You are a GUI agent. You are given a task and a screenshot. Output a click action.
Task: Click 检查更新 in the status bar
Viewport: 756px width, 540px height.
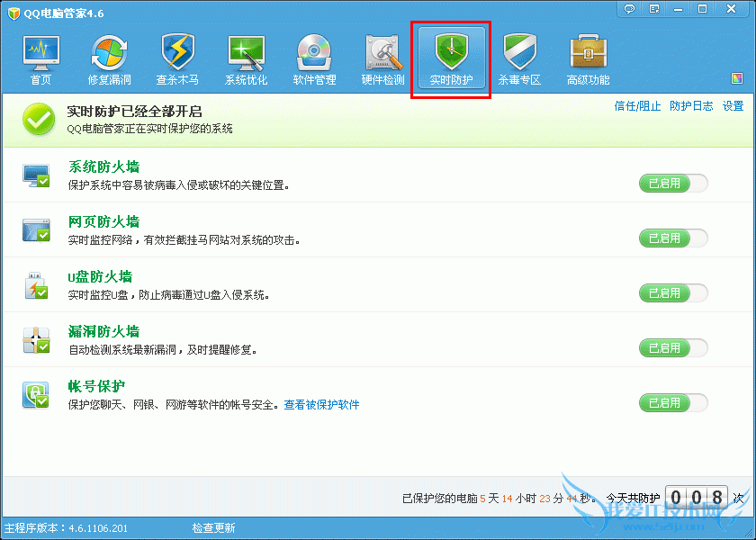pyautogui.click(x=213, y=528)
